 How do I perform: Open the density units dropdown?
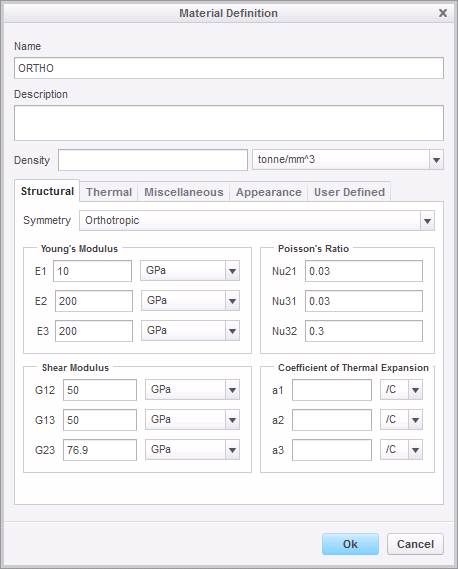click(x=348, y=160)
